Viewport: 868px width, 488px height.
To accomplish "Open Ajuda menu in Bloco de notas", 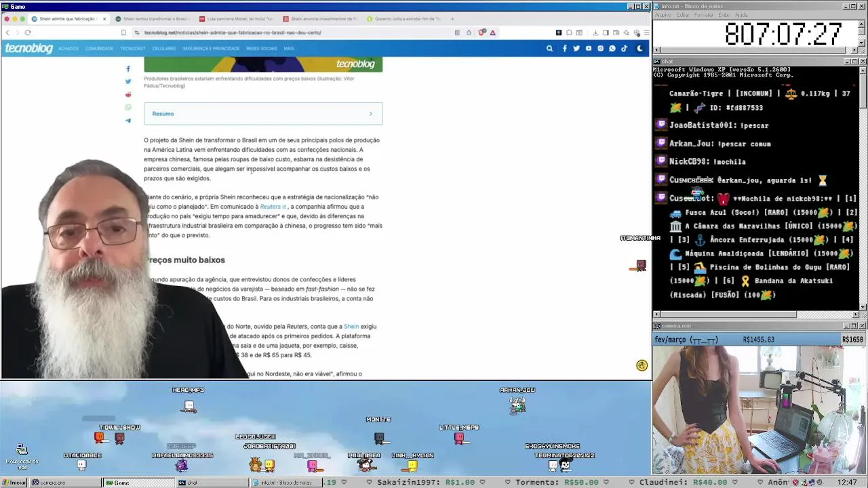I will pos(741,15).
